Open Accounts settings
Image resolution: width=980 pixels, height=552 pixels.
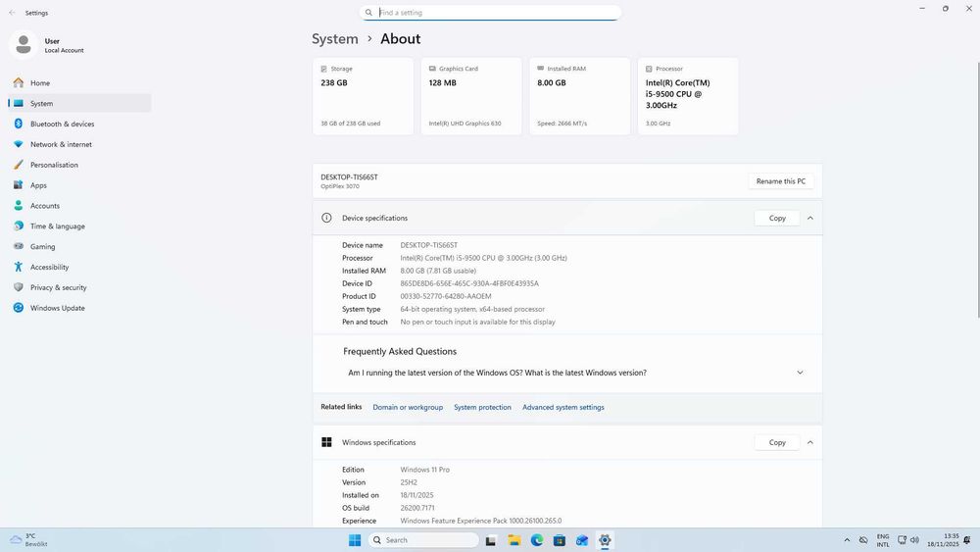(x=79, y=206)
